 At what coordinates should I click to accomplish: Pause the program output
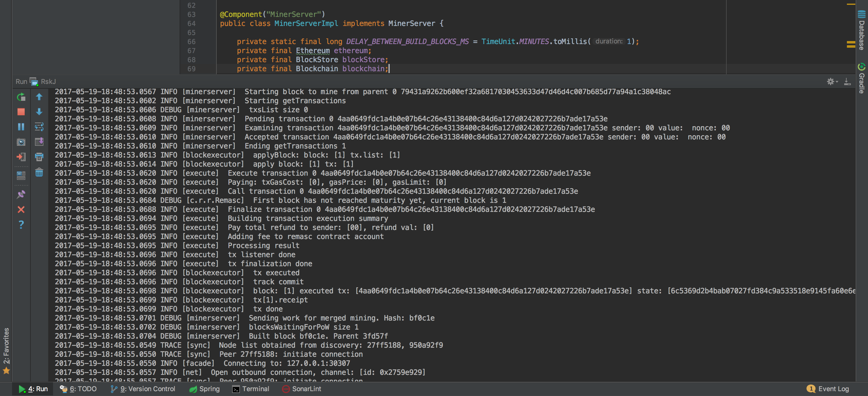[21, 126]
